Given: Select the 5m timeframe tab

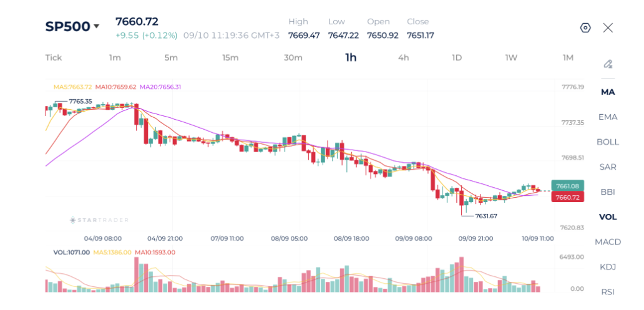Looking at the screenshot, I should (171, 57).
